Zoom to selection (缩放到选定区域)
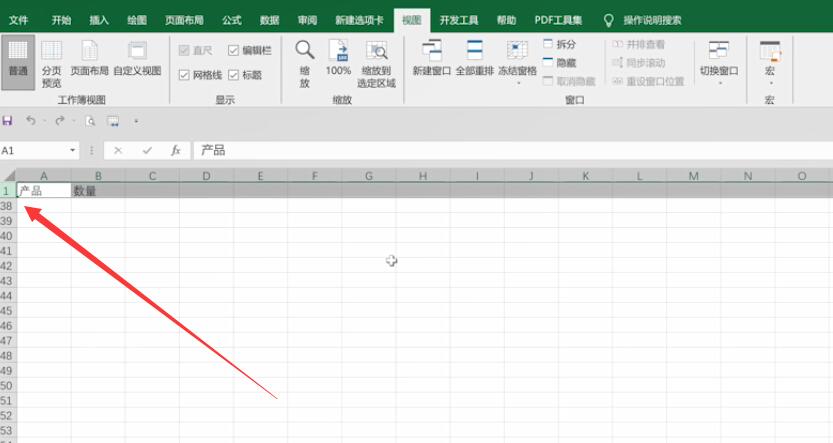The height and width of the screenshot is (443, 833). [x=376, y=63]
